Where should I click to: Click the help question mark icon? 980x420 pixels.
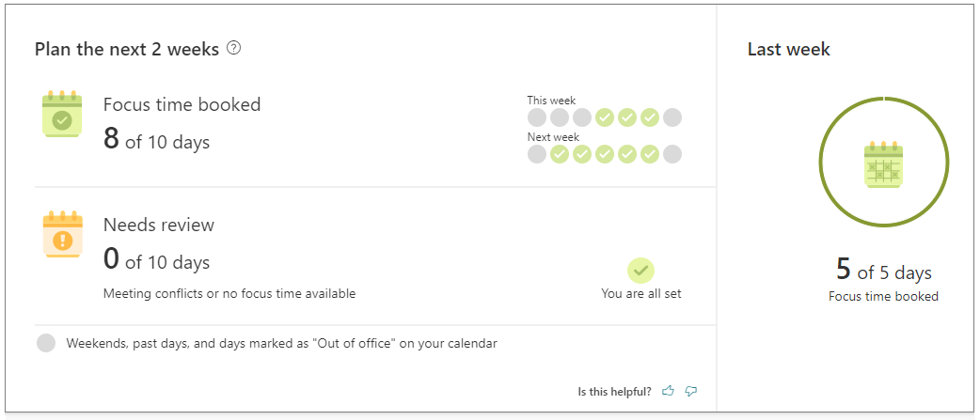pos(234,48)
